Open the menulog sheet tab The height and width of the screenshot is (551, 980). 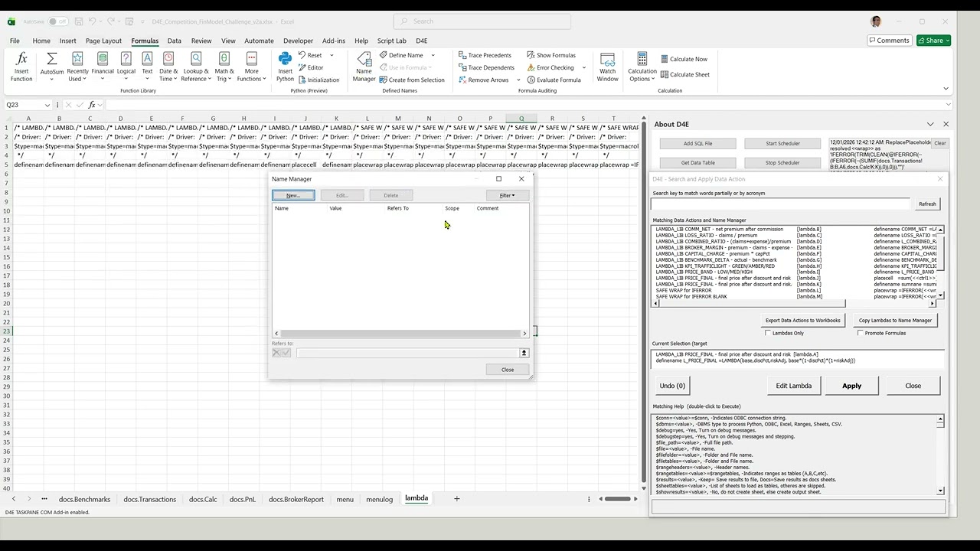[379, 499]
